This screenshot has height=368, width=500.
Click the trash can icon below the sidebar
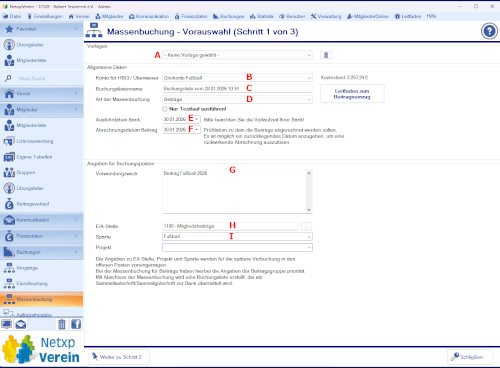[62, 324]
